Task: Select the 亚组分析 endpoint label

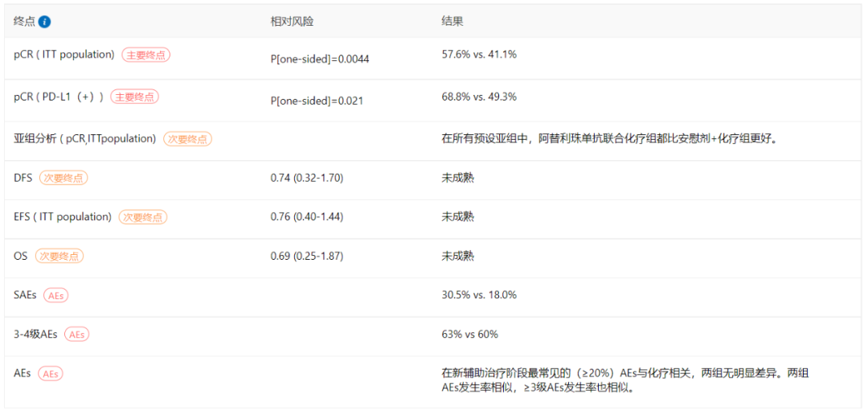Action: (x=84, y=138)
